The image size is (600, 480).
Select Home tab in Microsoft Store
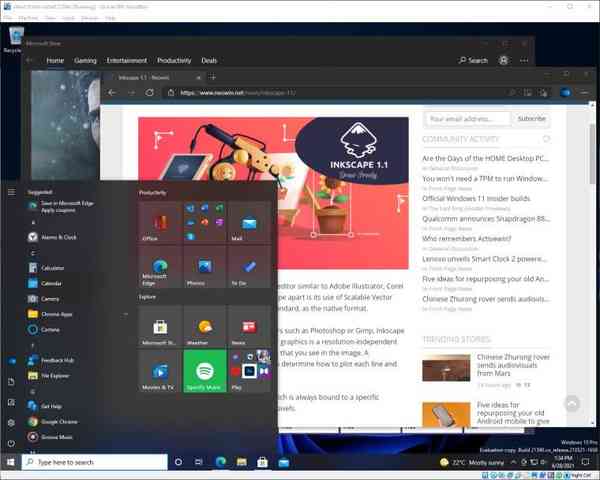click(x=55, y=60)
